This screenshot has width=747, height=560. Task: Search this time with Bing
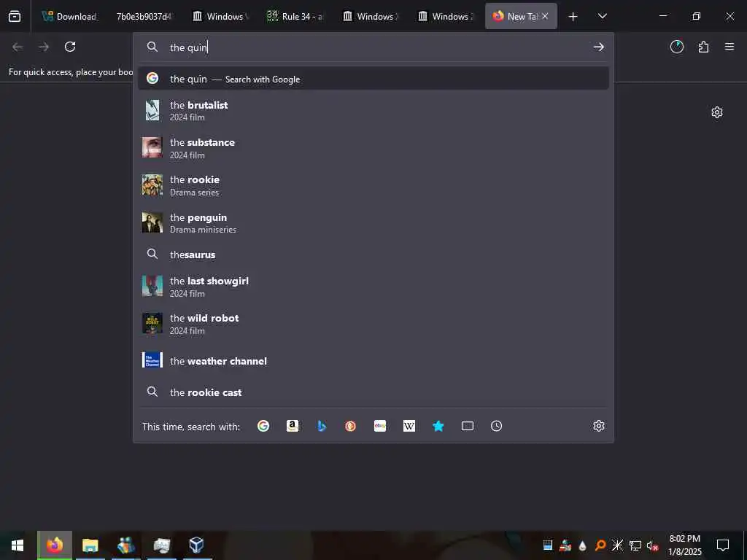(x=322, y=426)
